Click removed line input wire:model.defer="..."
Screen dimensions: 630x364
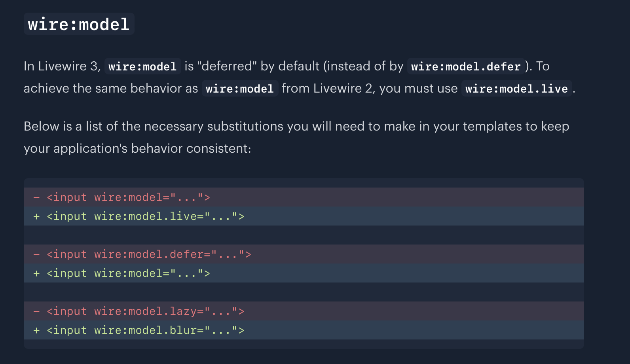tap(304, 254)
